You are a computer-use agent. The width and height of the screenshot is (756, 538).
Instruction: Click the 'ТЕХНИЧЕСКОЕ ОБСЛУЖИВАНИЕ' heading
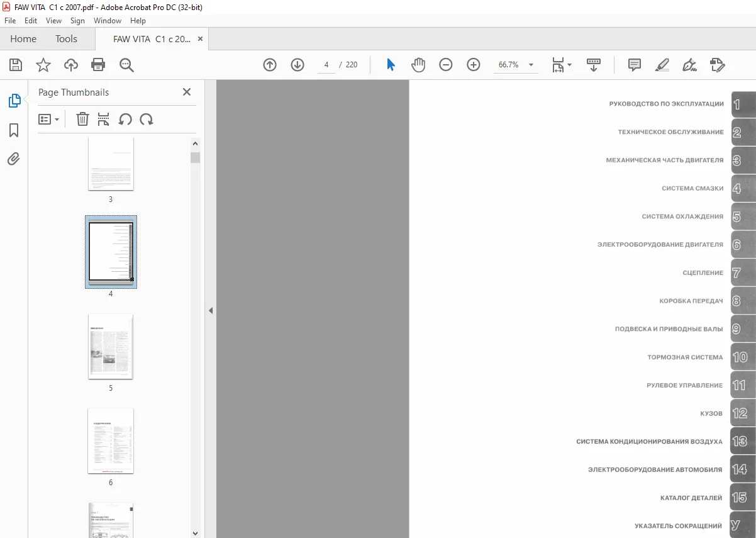670,132
